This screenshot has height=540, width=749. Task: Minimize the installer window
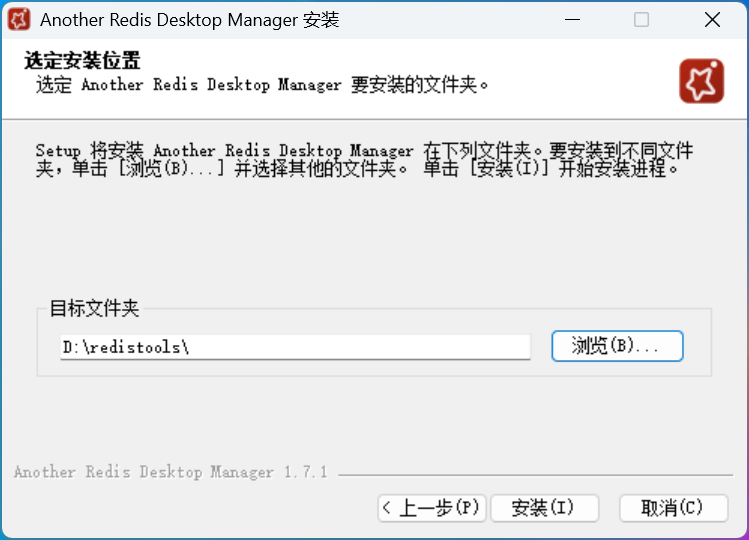coord(572,20)
